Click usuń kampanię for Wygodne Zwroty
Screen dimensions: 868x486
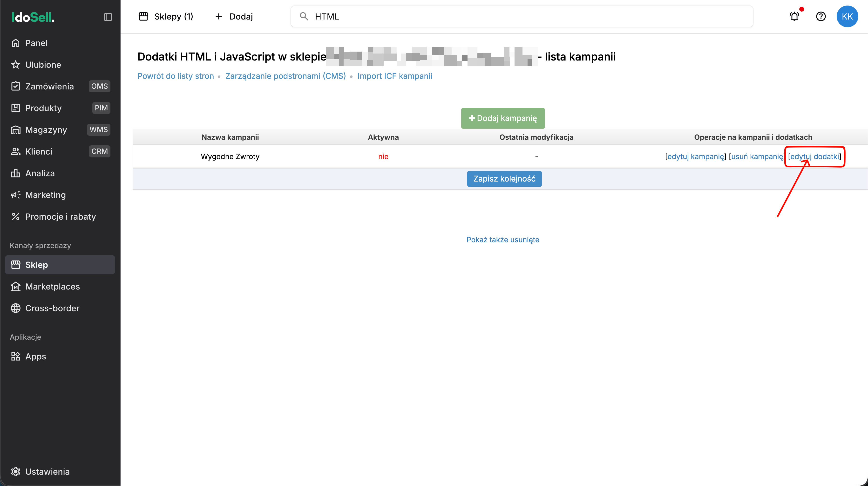pyautogui.click(x=757, y=157)
